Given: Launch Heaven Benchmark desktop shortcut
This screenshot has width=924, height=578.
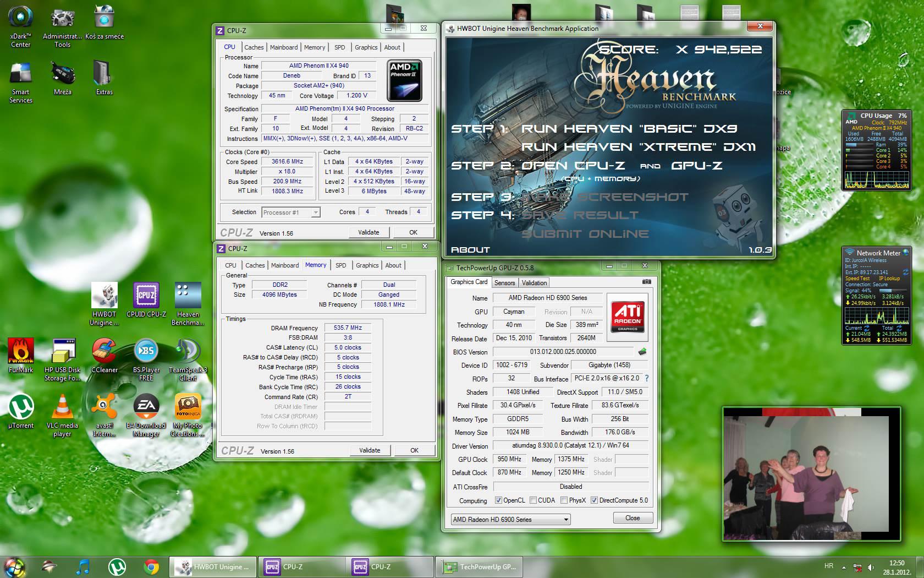Looking at the screenshot, I should tap(188, 304).
